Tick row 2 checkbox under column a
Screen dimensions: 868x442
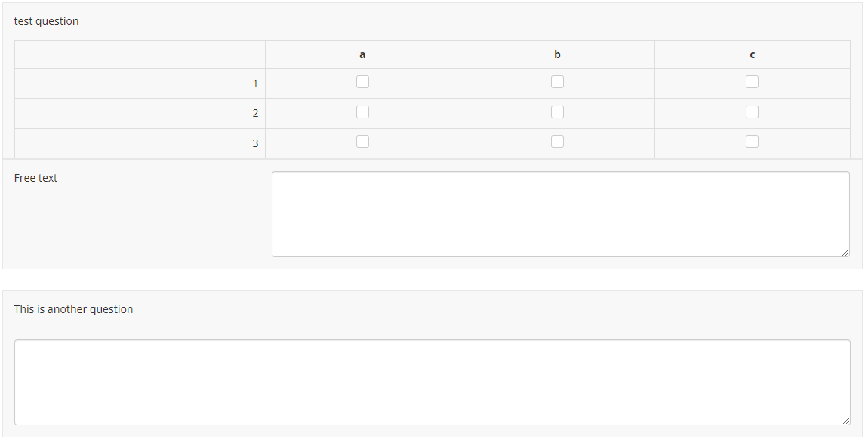[362, 112]
